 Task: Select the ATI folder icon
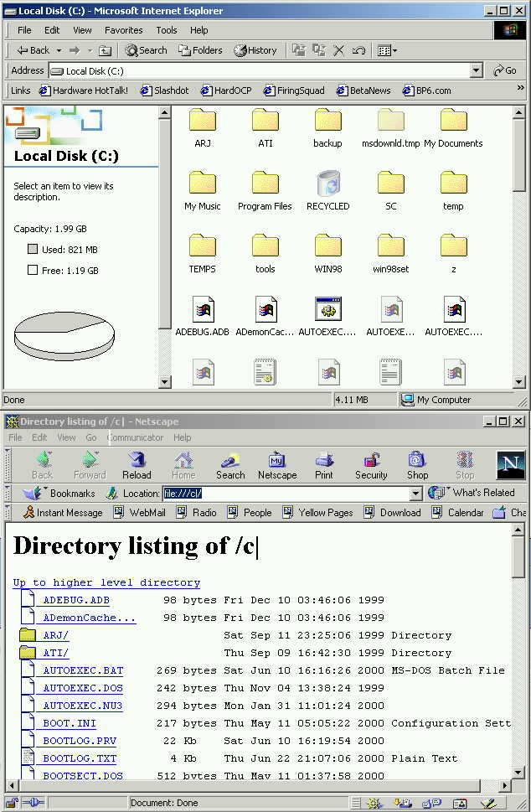(265, 120)
